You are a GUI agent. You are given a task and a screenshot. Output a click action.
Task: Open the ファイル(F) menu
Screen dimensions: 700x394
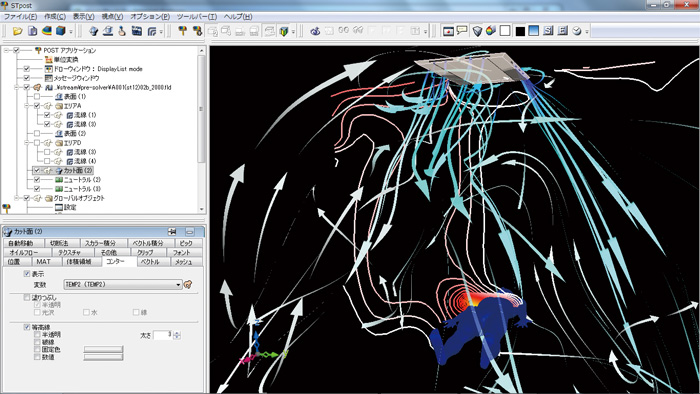21,17
